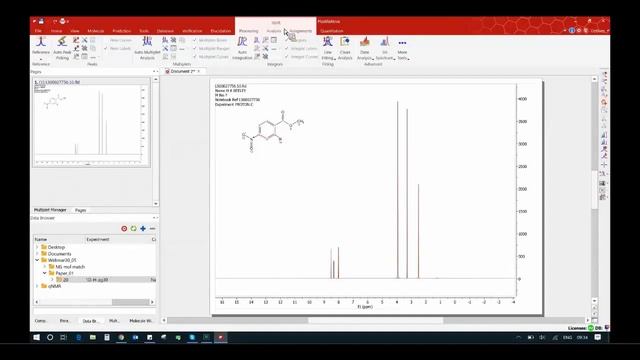Viewport: 640px width, 360px height.
Task: Run Auto Integration
Action: (x=242, y=48)
